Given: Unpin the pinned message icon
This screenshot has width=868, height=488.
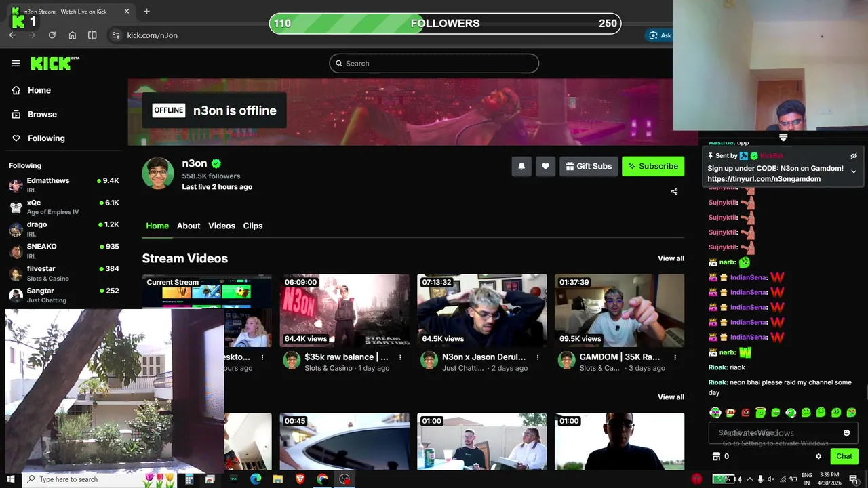Looking at the screenshot, I should pos(854,156).
